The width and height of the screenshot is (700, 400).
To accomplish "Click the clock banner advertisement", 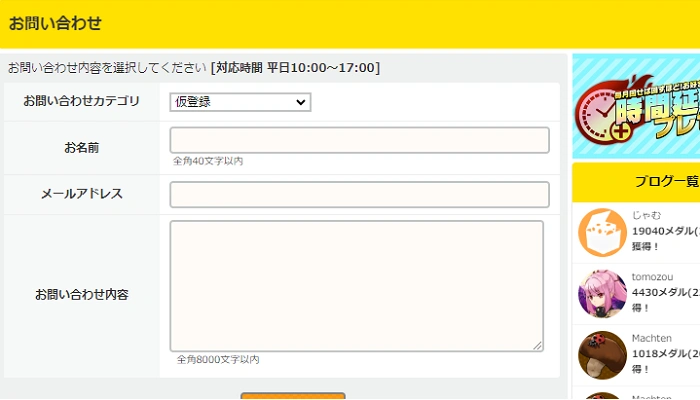I will 636,106.
